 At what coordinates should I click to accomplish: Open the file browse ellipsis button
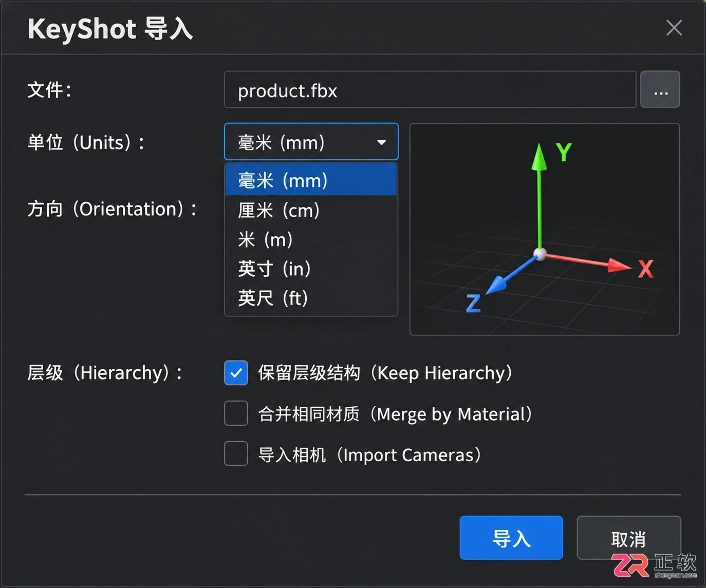[x=660, y=90]
